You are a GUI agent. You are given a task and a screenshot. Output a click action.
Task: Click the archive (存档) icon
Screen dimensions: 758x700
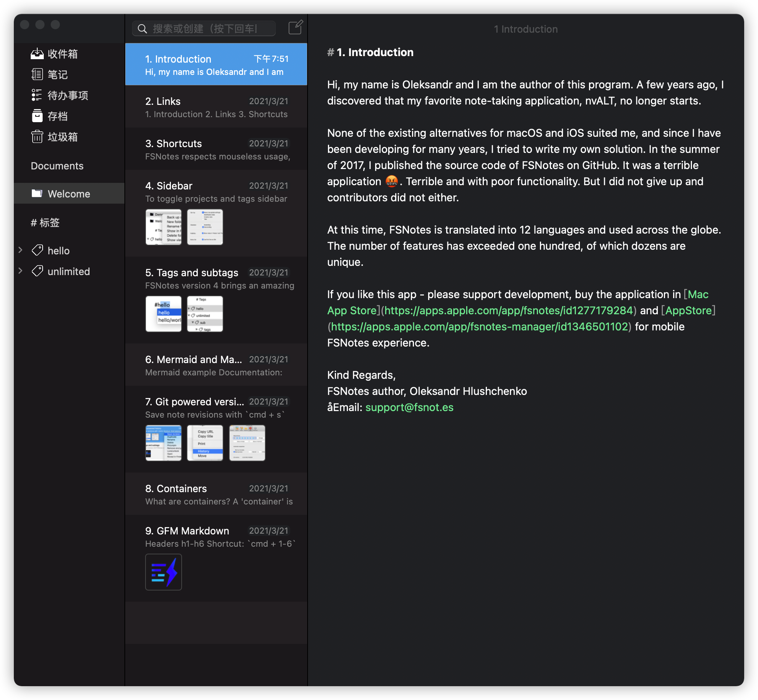pyautogui.click(x=36, y=116)
